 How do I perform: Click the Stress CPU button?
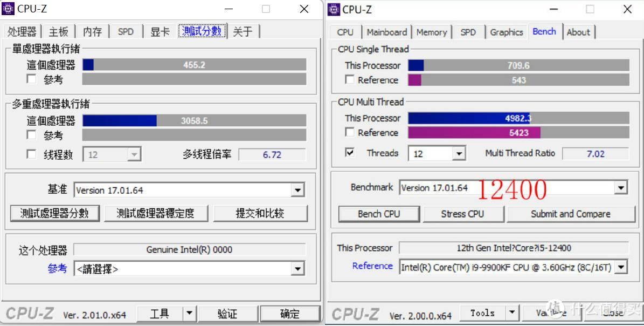point(463,214)
